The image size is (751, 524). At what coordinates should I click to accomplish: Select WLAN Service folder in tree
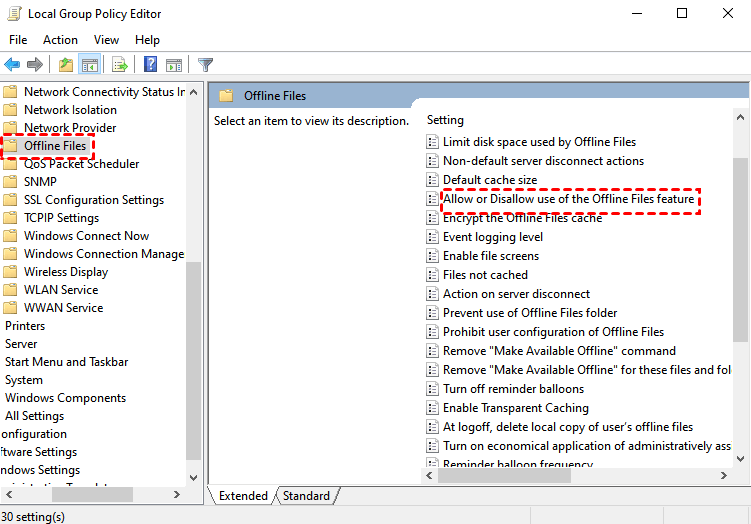click(60, 290)
